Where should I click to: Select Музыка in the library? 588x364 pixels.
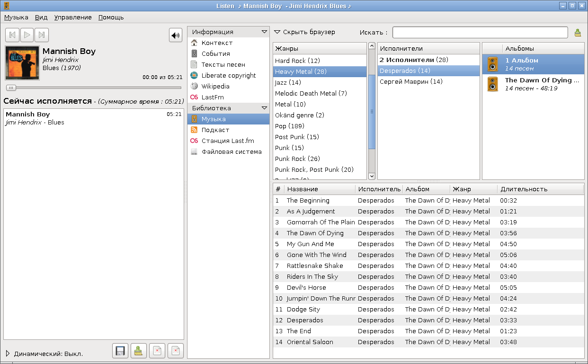click(229, 119)
